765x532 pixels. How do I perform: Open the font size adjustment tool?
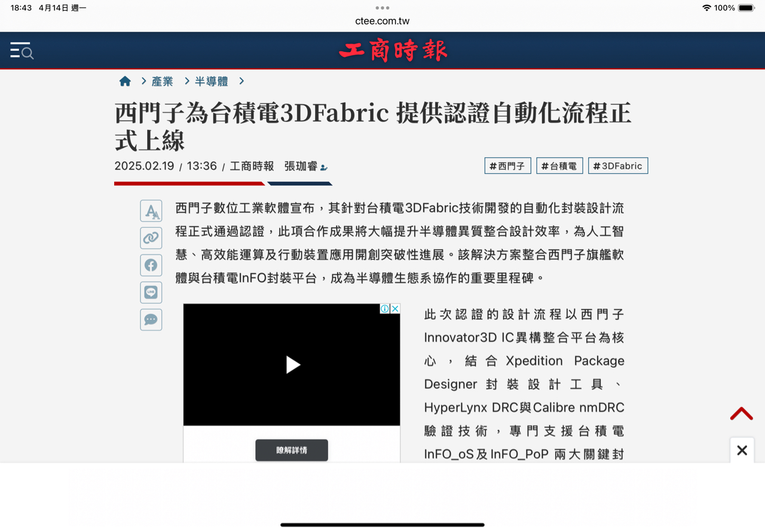coord(151,211)
